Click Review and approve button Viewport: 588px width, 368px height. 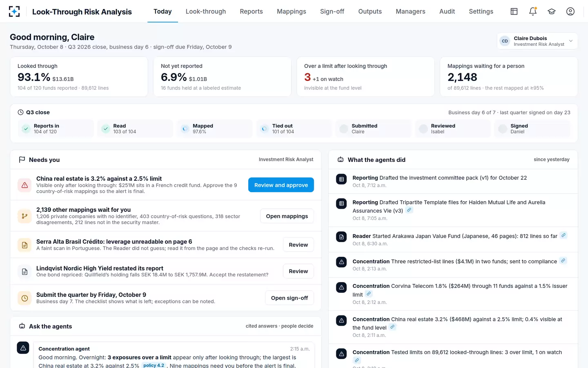point(281,185)
